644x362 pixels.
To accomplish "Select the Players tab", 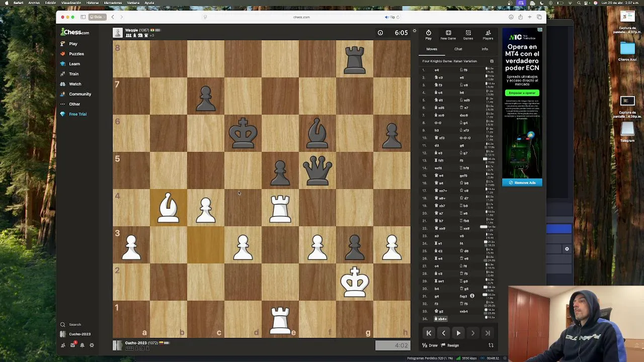I will [488, 35].
